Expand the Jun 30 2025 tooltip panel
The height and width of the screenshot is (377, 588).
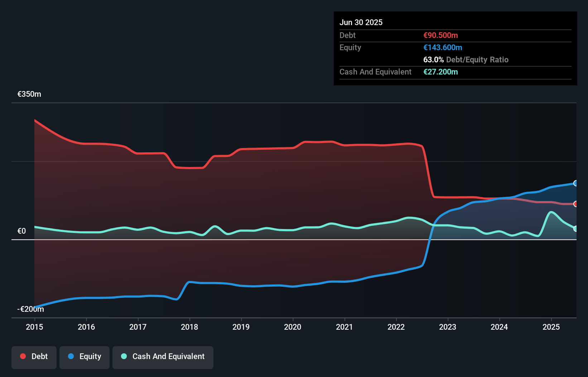coord(361,22)
